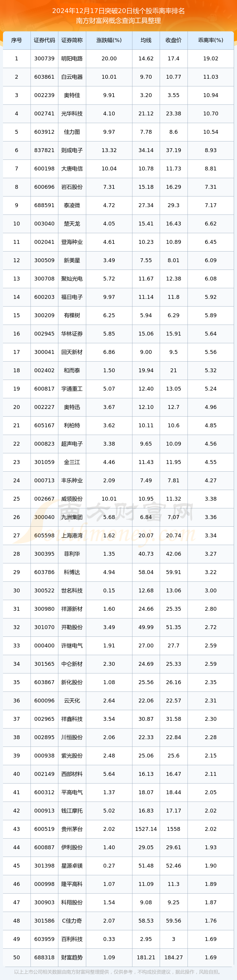Image resolution: width=237 pixels, height=980 pixels.
Task: Click stock name 利柏特
Action: tap(72, 425)
